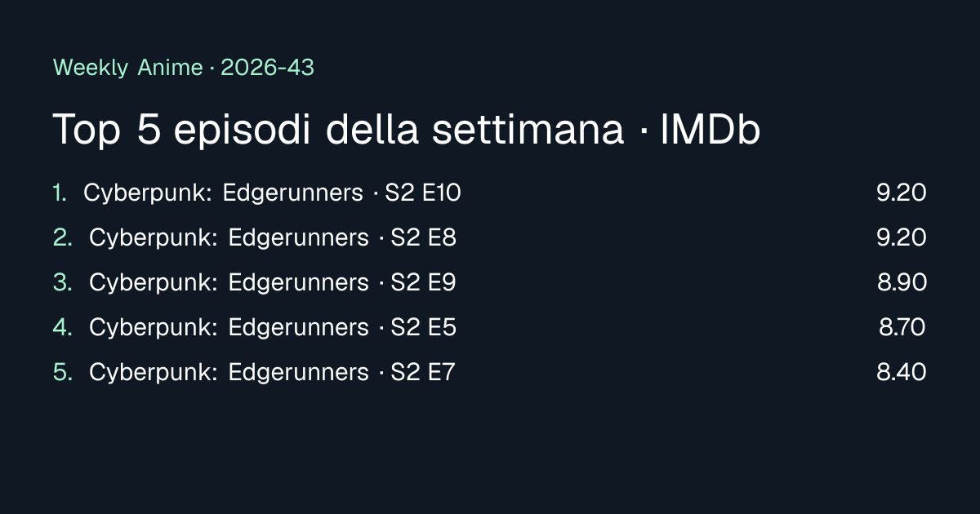The height and width of the screenshot is (514, 980).
Task: Select the 8.90 rating for S2 E9
Action: 902,283
